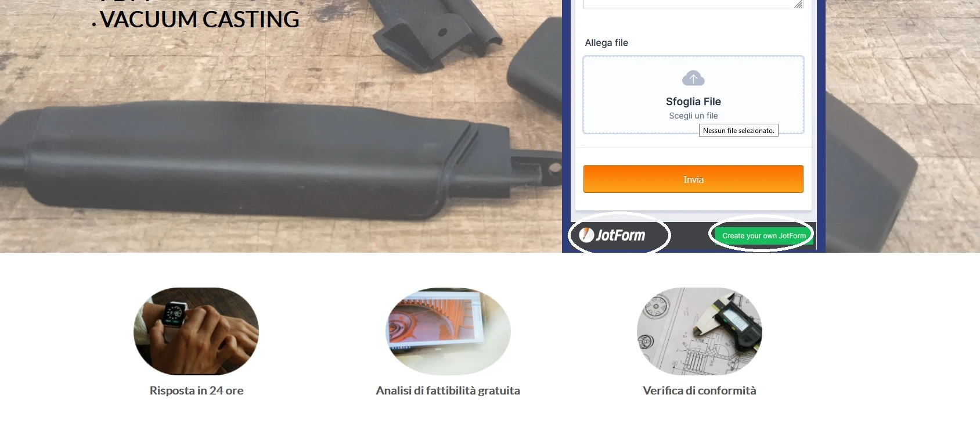Viewport: 980px width, 434px height.
Task: Click the Scegli un file subtitle
Action: [x=693, y=116]
